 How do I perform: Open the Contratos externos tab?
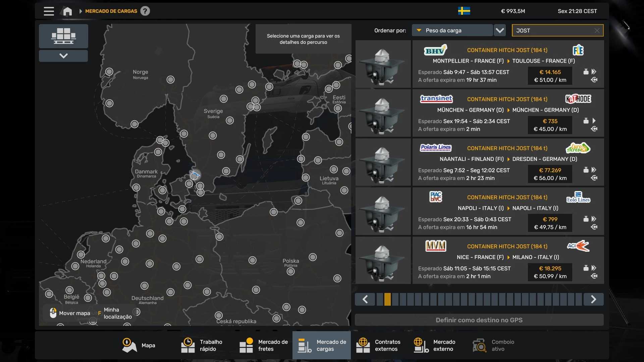click(x=379, y=345)
